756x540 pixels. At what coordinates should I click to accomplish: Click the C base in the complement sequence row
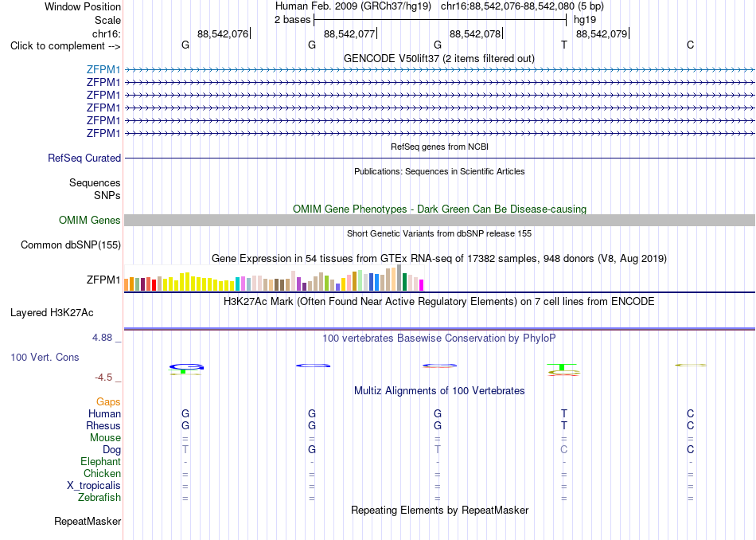[691, 45]
